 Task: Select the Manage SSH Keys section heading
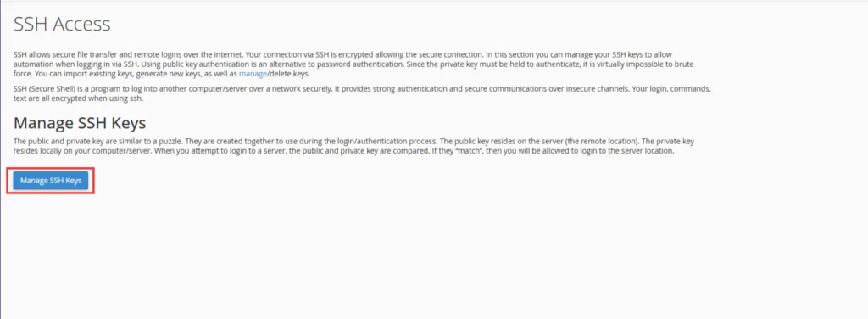pos(80,122)
